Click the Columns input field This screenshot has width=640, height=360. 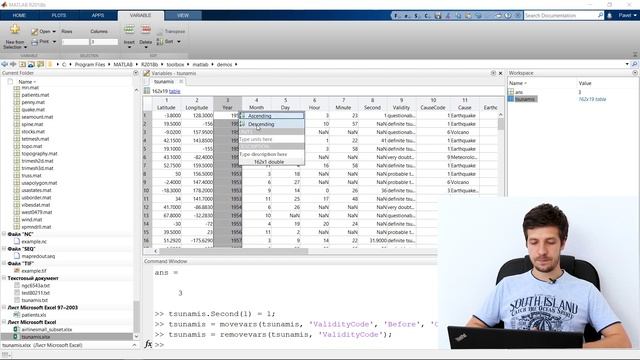click(x=104, y=42)
